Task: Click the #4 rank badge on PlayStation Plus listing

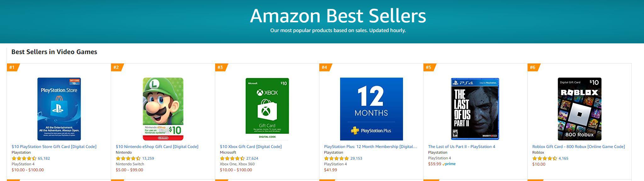Action: (324, 67)
